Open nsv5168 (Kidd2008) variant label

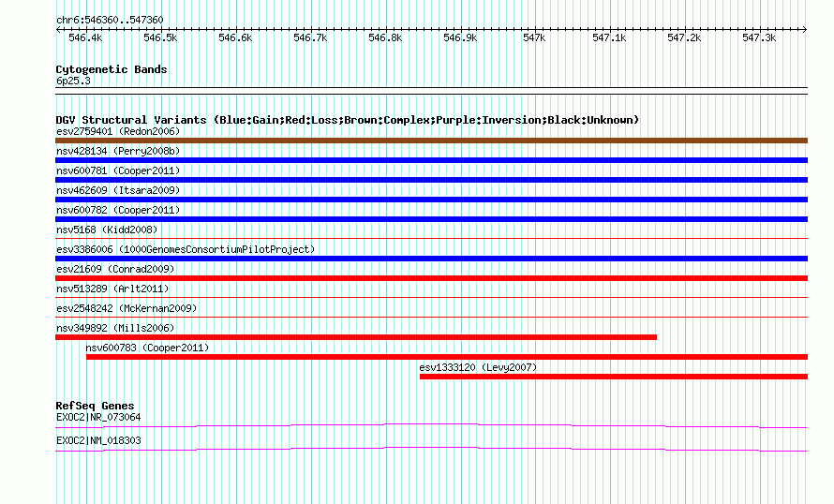[107, 230]
